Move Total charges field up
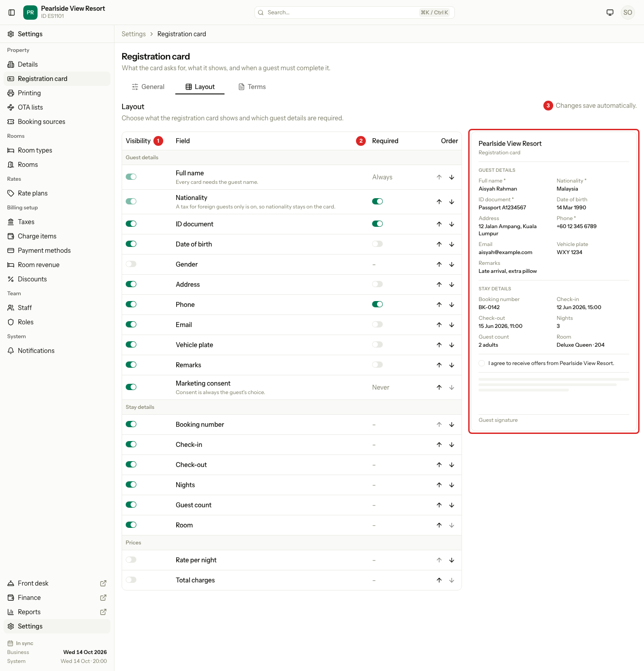 point(439,580)
